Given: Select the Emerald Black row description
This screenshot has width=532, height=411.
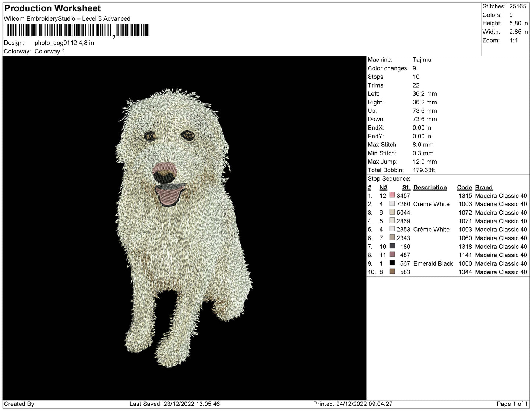Looking at the screenshot, I should [433, 263].
